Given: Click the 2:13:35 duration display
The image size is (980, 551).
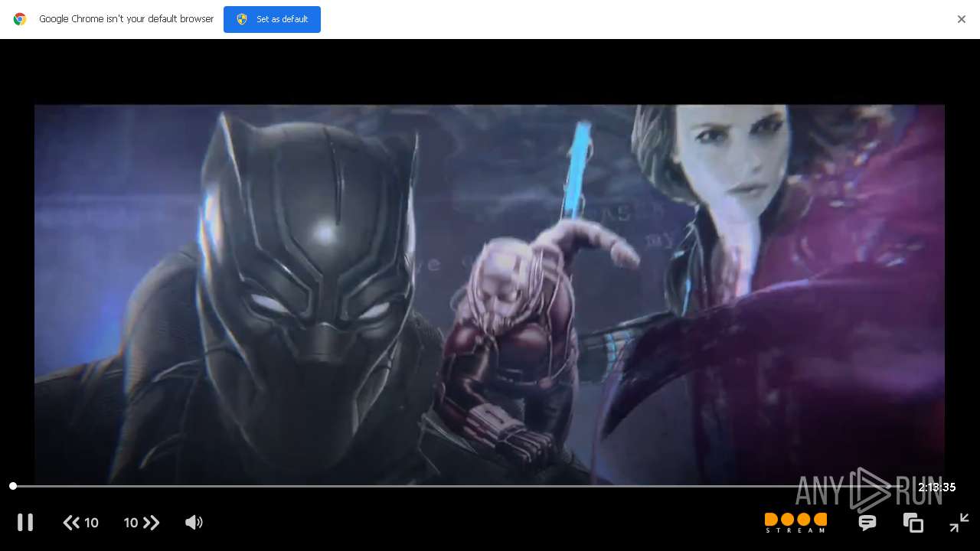Looking at the screenshot, I should 937,487.
